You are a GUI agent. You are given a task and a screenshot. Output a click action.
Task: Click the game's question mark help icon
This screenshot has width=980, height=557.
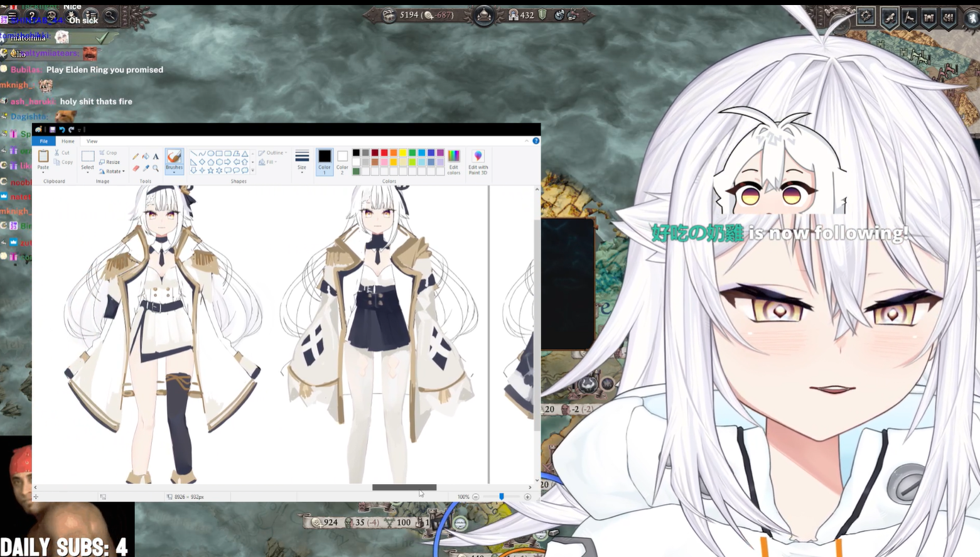31,16
